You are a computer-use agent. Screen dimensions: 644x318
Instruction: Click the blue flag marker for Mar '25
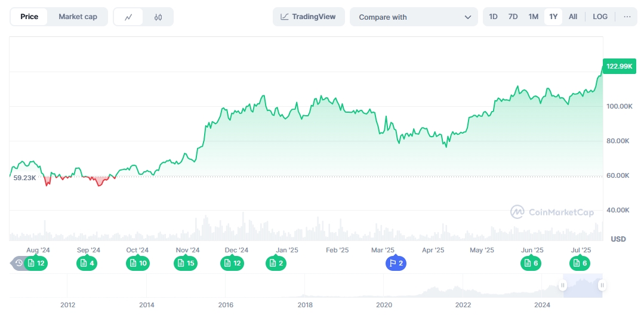pyautogui.click(x=396, y=263)
